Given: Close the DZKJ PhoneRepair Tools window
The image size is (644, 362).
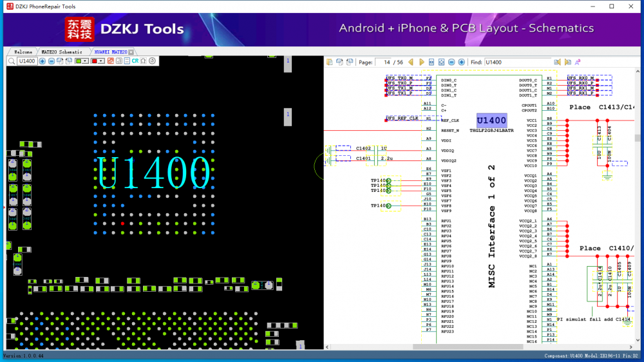Looking at the screenshot, I should pos(631,6).
